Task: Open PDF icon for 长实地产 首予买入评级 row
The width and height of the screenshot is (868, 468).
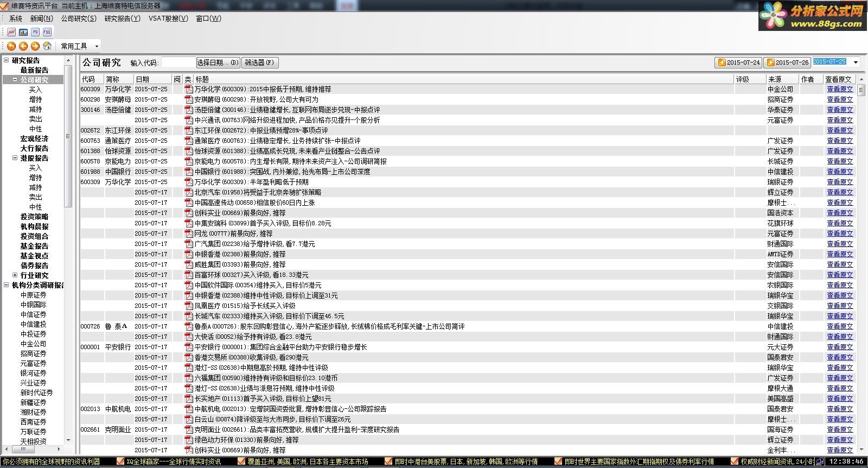Action: [189, 399]
